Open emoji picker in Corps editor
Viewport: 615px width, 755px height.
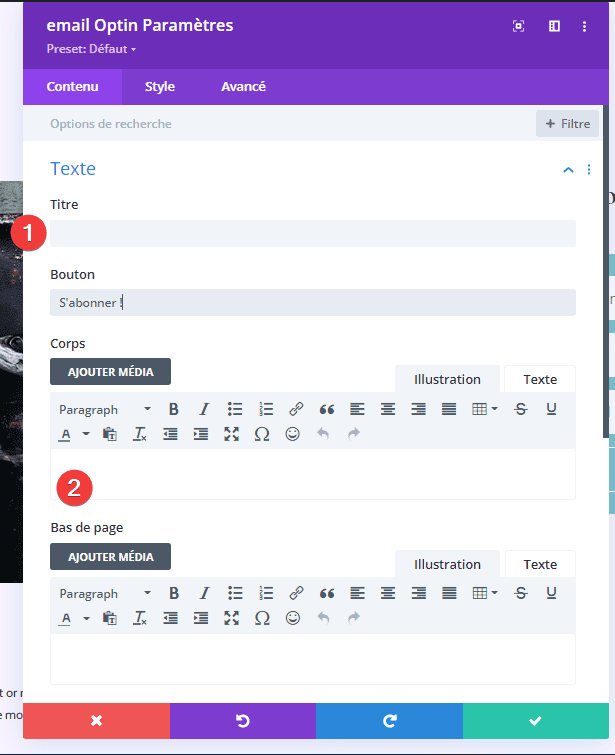[293, 434]
